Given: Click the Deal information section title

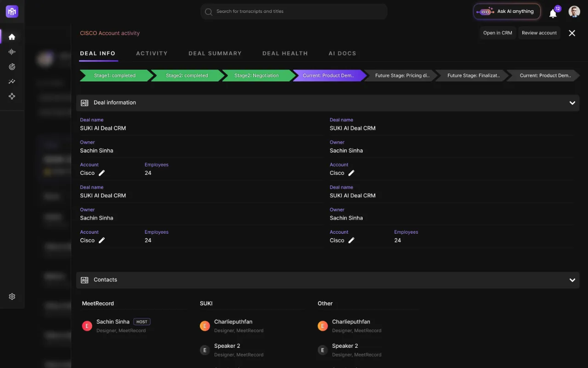Looking at the screenshot, I should pos(115,103).
